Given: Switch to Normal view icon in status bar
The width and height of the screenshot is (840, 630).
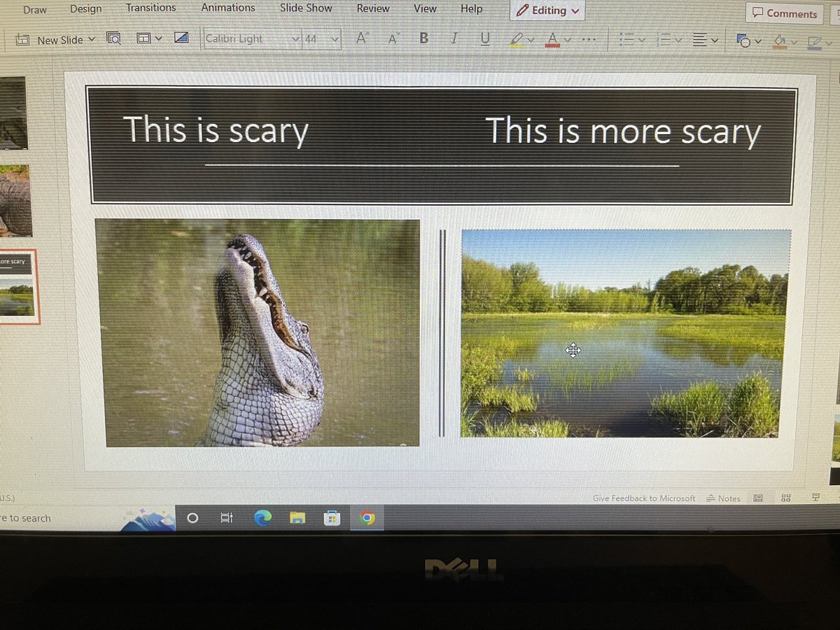Looking at the screenshot, I should (758, 498).
